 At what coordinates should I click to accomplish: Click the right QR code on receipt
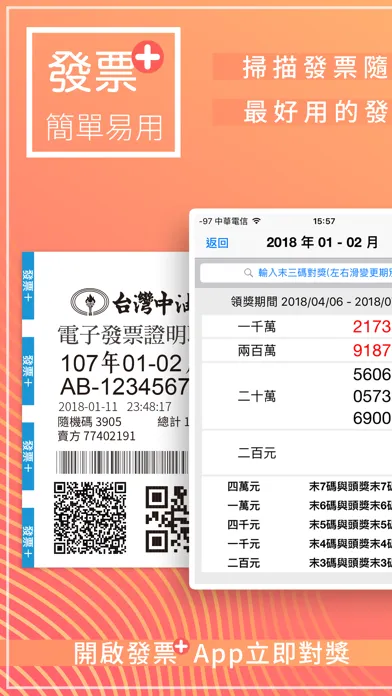coord(167,519)
